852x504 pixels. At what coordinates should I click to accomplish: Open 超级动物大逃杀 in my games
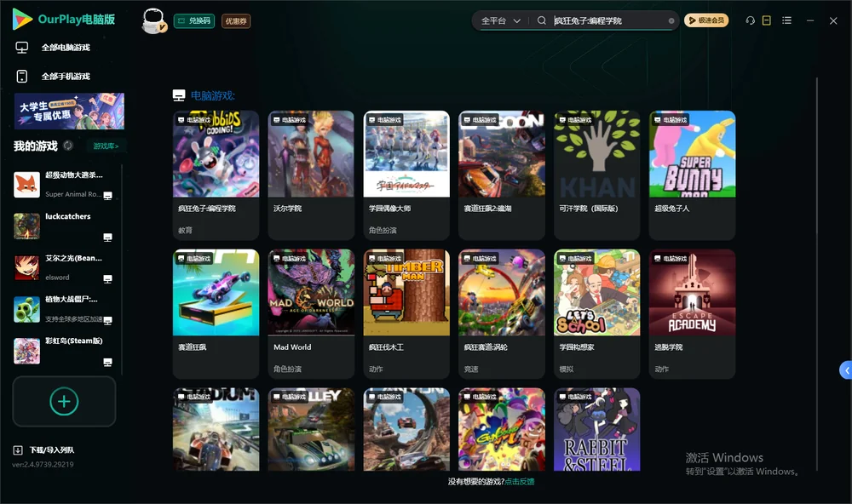click(66, 185)
